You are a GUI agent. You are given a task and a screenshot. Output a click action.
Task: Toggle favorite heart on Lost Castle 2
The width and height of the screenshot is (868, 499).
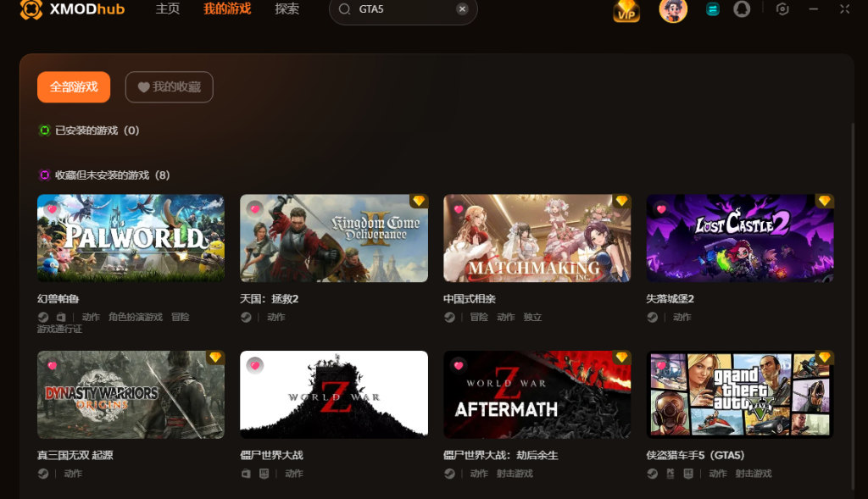661,209
